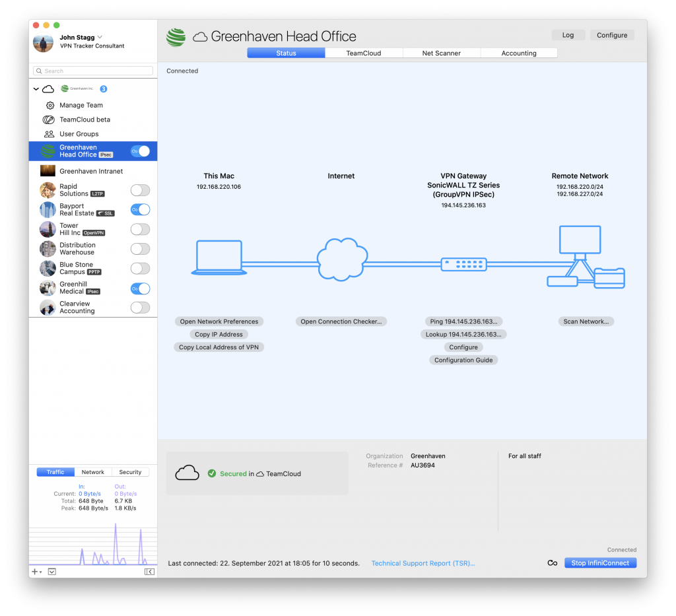Click the Manage Team gear icon

click(x=50, y=105)
